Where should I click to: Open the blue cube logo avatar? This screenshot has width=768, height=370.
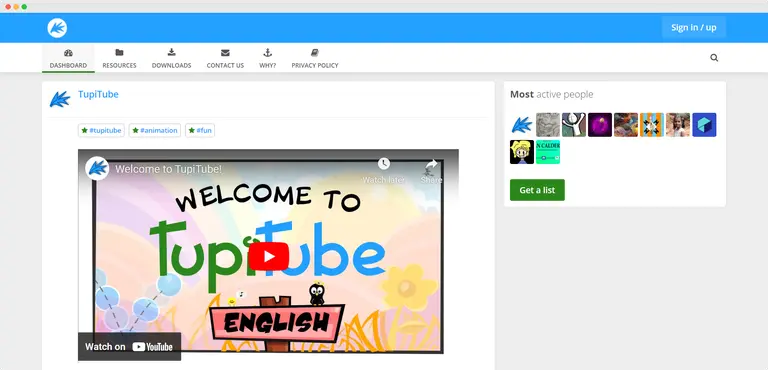[704, 125]
